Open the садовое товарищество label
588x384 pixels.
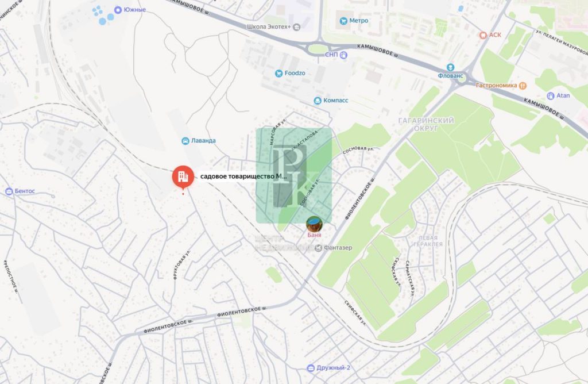coord(243,176)
